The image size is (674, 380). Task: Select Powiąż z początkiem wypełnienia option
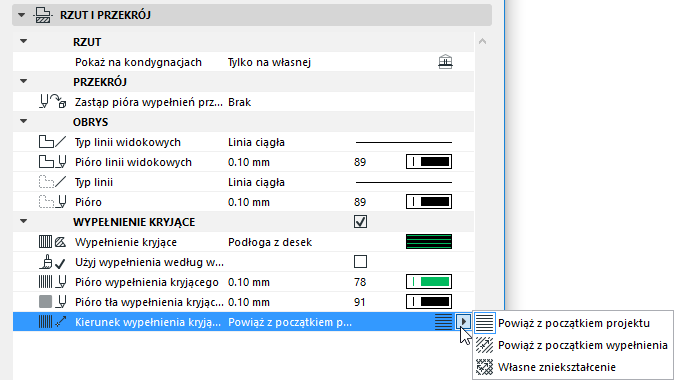pos(582,345)
